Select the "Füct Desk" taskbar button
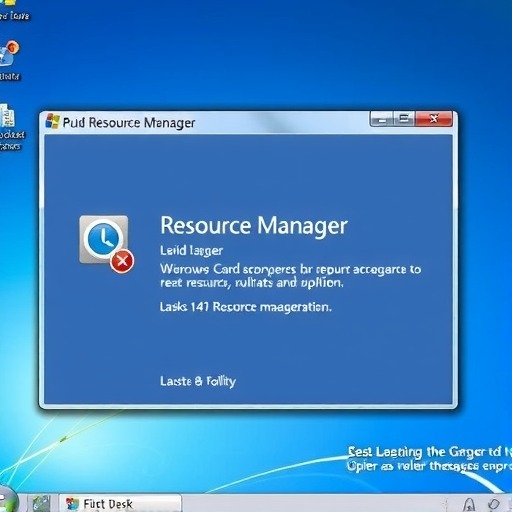The image size is (512, 512). click(x=121, y=504)
